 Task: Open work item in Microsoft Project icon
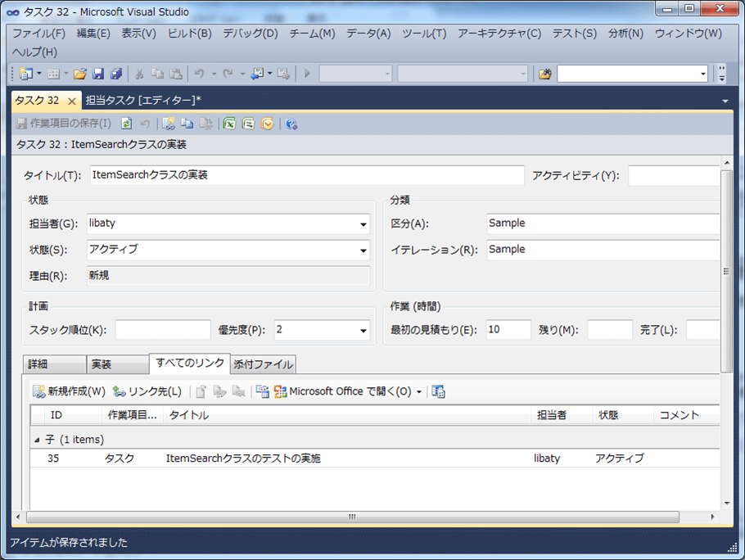tap(249, 124)
